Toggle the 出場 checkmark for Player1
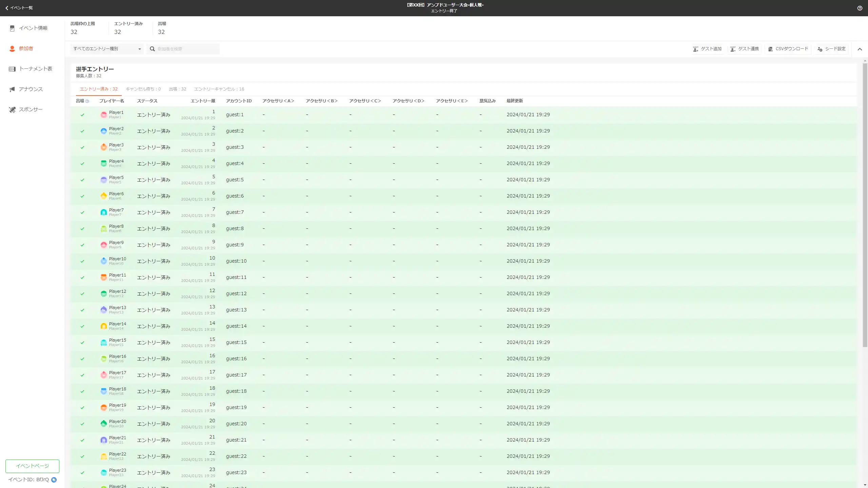Image resolution: width=868 pixels, height=488 pixels. [82, 115]
